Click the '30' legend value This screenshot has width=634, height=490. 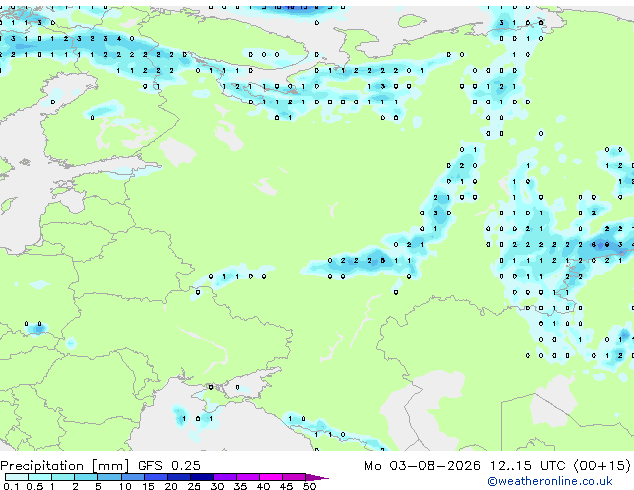tap(217, 486)
